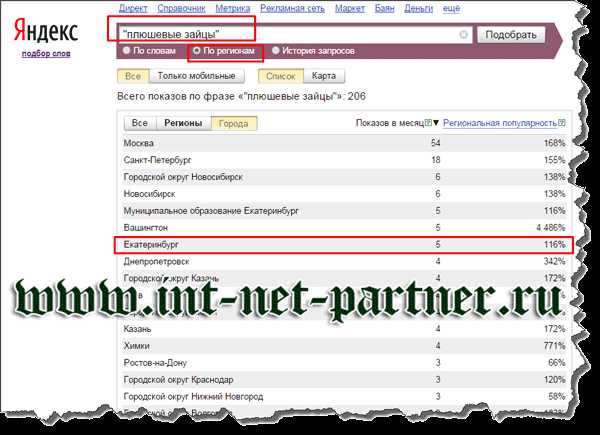This screenshot has width=600, height=435.
Task: Open the Справочник link
Action: pyautogui.click(x=181, y=8)
